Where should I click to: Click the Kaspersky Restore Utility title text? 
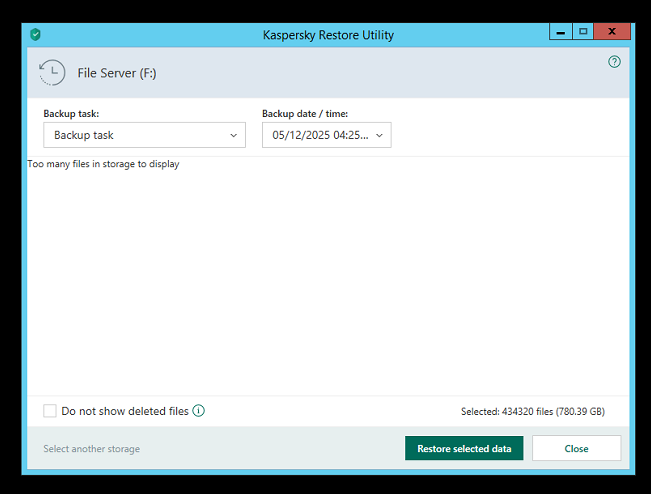point(328,35)
